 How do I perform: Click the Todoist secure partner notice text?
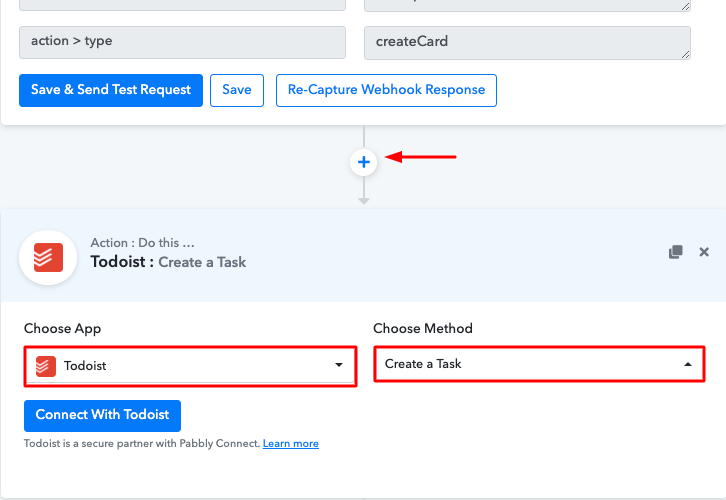pos(142,444)
